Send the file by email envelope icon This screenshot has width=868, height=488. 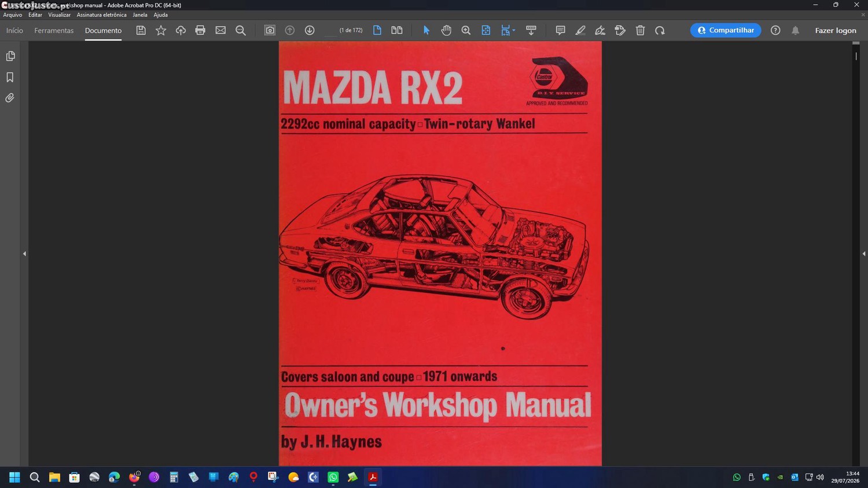[220, 30]
